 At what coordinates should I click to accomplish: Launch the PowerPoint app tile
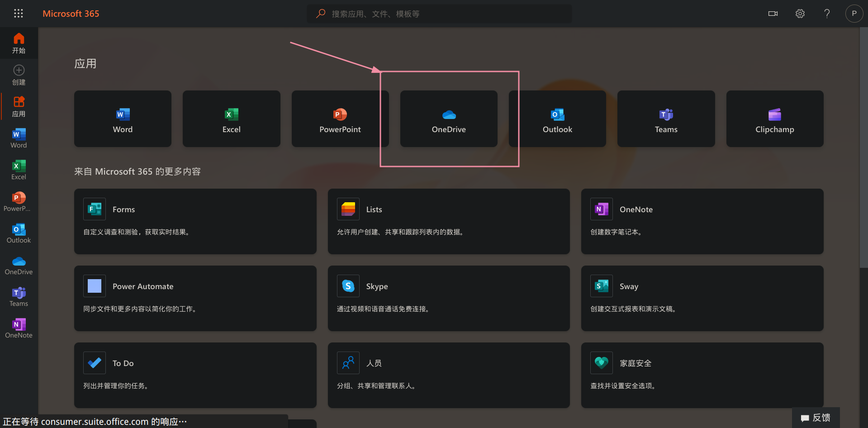click(340, 119)
